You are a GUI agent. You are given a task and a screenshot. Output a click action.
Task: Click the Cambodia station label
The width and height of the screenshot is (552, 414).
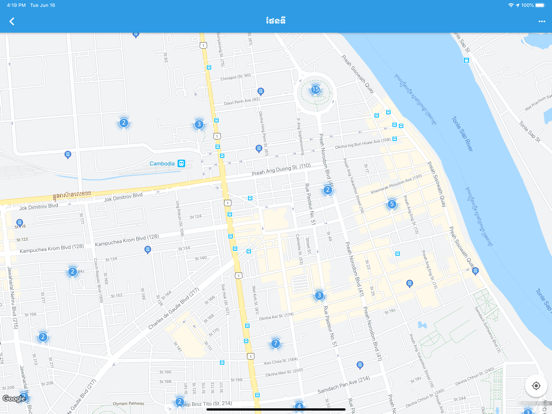click(162, 164)
